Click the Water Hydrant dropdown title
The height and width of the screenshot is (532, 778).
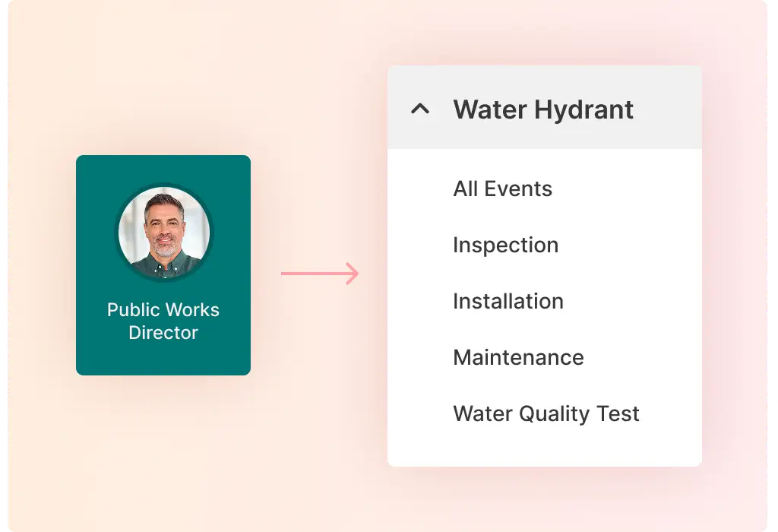pos(543,109)
